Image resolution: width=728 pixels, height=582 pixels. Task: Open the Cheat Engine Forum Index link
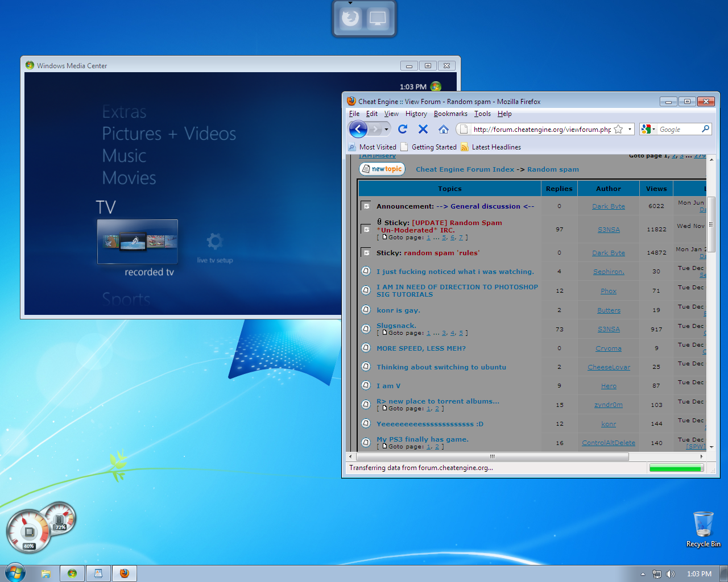(465, 169)
